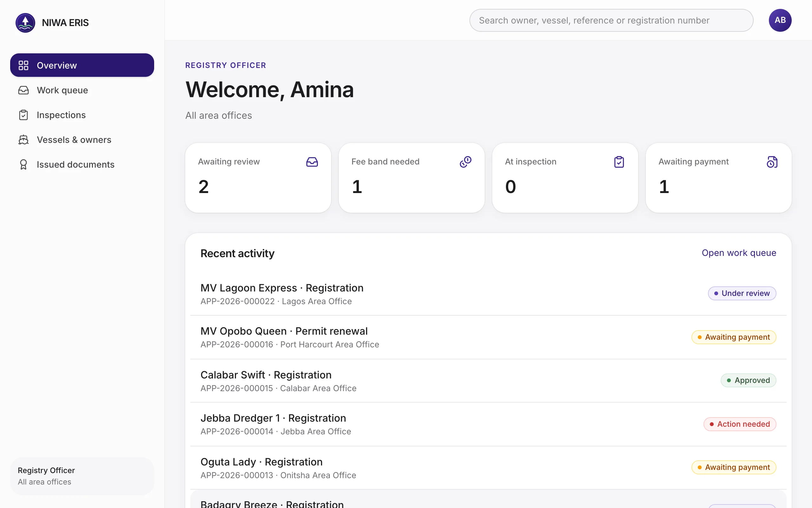Click Awaiting payment badge on MV Opobo Queen
This screenshot has height=508, width=812.
(734, 337)
